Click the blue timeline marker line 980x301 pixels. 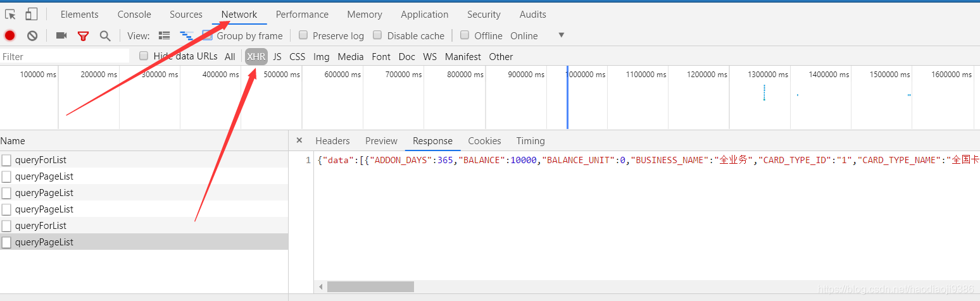[567, 97]
